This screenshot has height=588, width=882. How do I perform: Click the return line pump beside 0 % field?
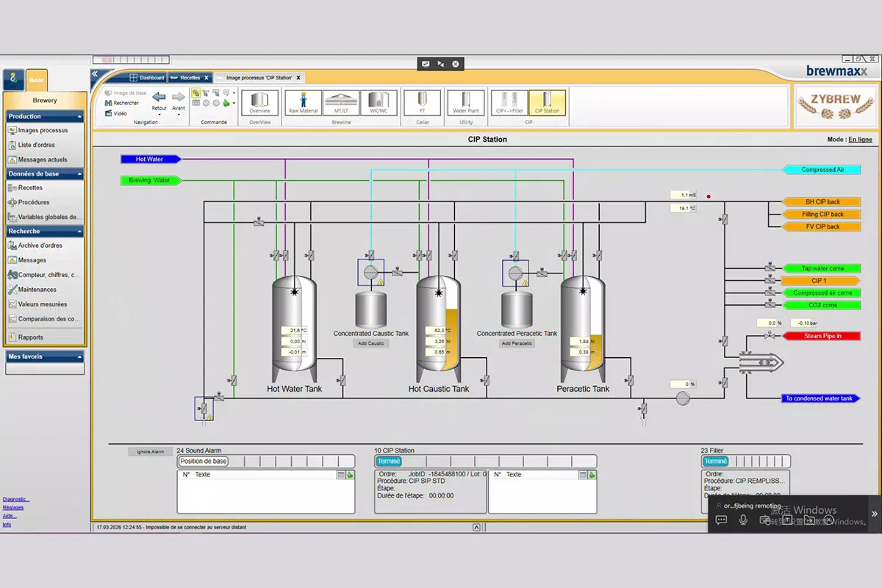point(683,398)
